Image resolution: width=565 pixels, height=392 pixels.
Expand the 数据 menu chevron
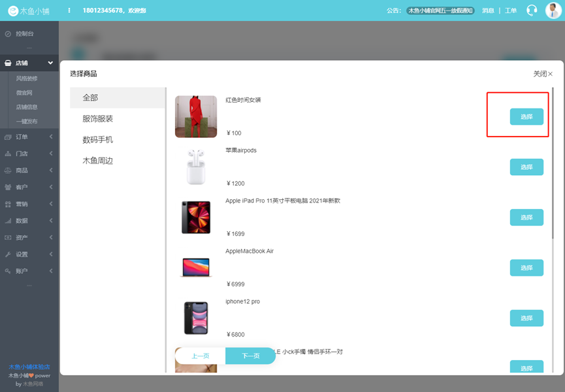51,221
